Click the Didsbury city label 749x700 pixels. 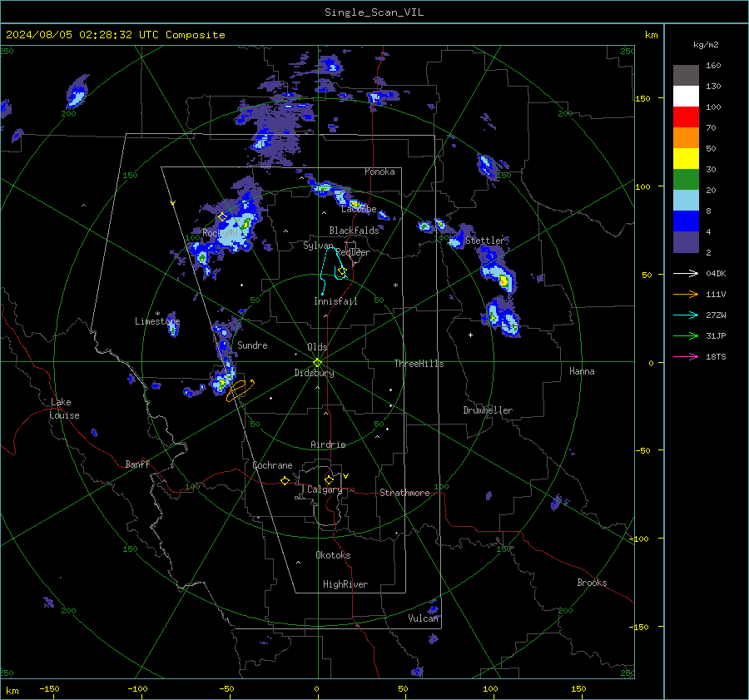[x=314, y=373]
